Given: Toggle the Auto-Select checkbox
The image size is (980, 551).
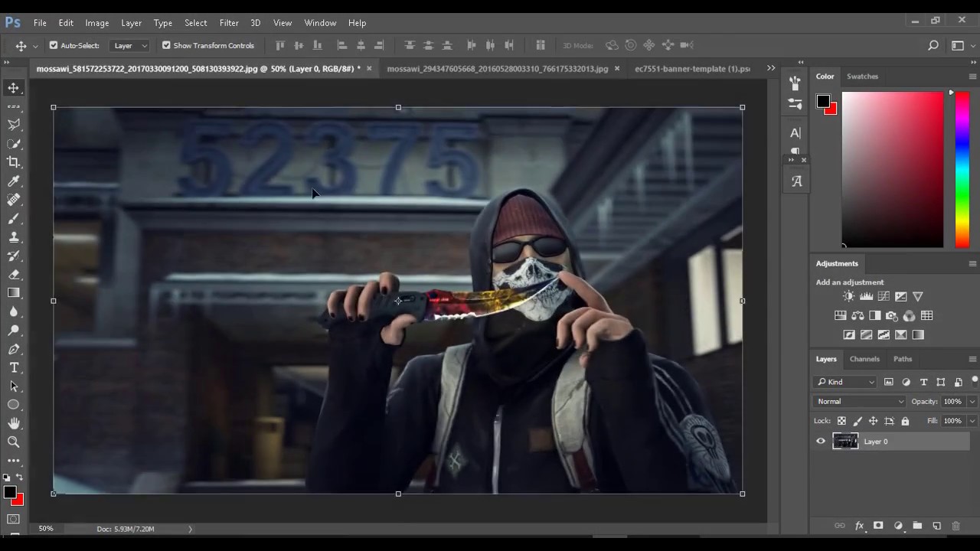Looking at the screenshot, I should [x=54, y=45].
